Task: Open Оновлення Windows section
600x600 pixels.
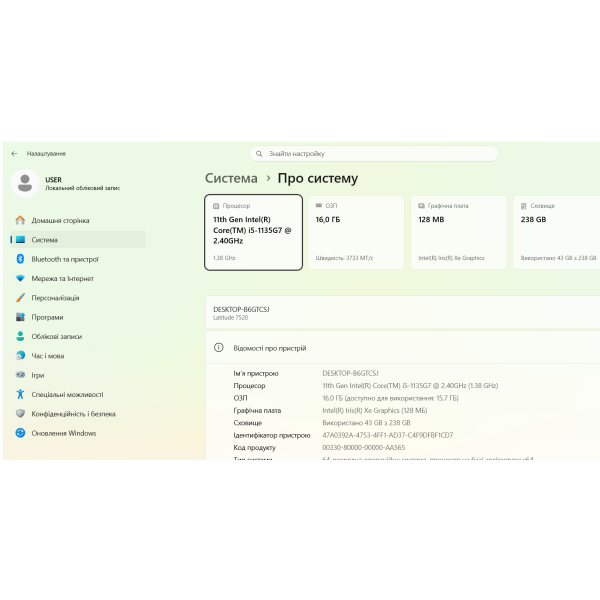Action: pos(78,433)
